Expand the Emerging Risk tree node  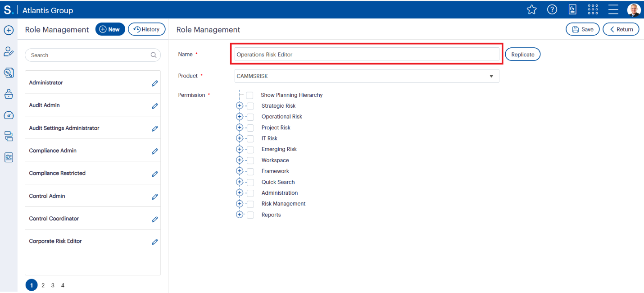tap(240, 149)
